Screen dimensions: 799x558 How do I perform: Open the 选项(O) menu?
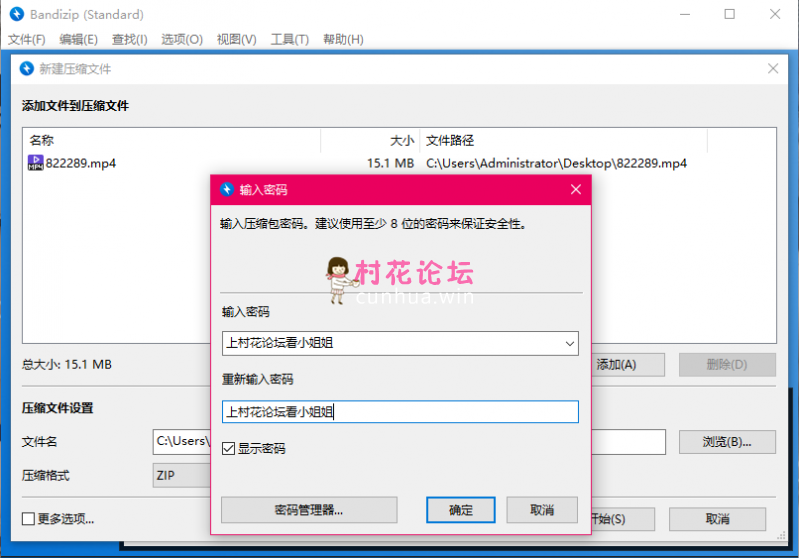point(182,39)
